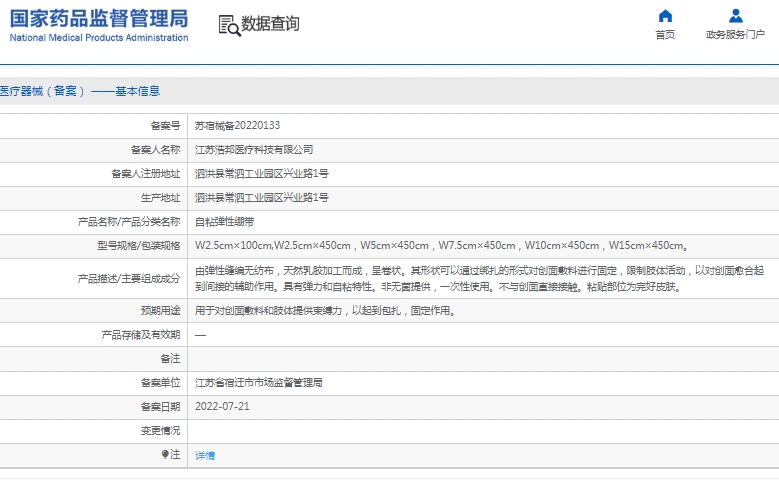Screen dimensions: 779x484
Task: Select the value 苏宿械备20220133
Action: pos(237,126)
